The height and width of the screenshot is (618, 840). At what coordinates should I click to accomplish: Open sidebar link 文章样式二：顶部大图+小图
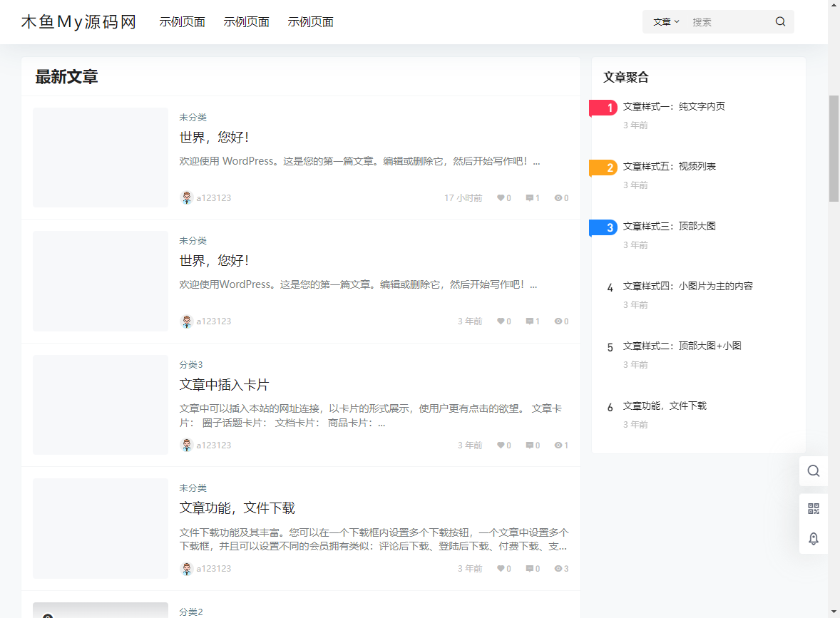coord(682,346)
